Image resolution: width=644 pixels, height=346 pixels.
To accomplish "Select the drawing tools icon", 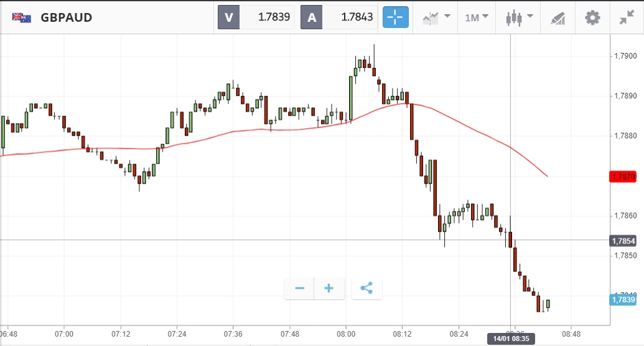I will pos(558,17).
